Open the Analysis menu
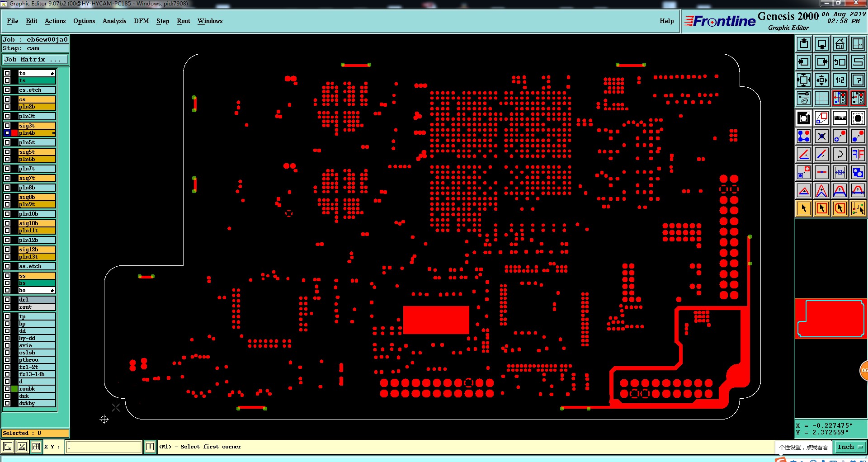The height and width of the screenshot is (462, 868). (114, 21)
